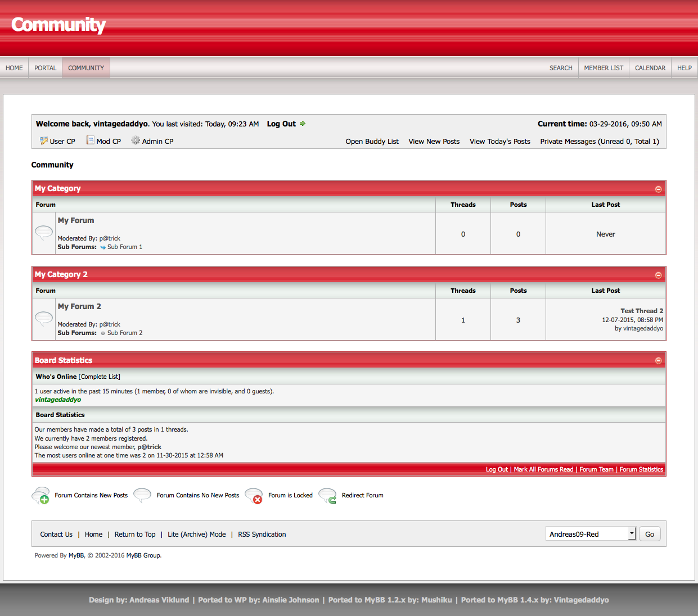Open the Complete List of online users
This screenshot has height=616, width=698.
pos(100,377)
